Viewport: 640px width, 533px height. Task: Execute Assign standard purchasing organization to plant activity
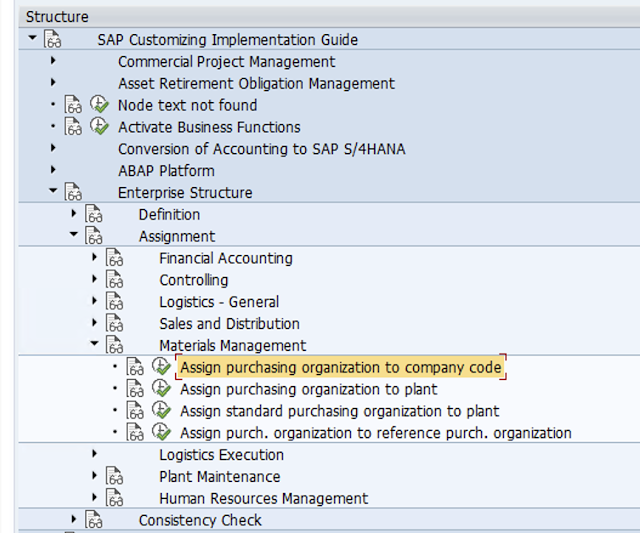pyautogui.click(x=161, y=409)
